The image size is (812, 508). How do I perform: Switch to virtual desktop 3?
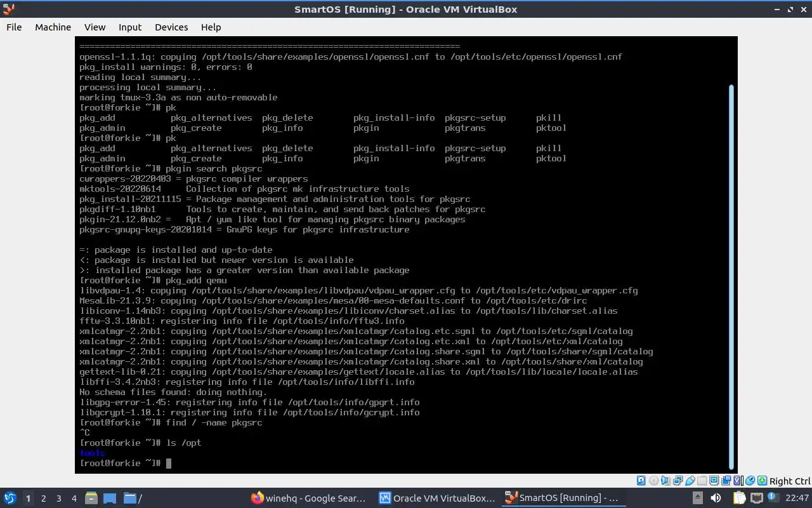pyautogui.click(x=58, y=498)
